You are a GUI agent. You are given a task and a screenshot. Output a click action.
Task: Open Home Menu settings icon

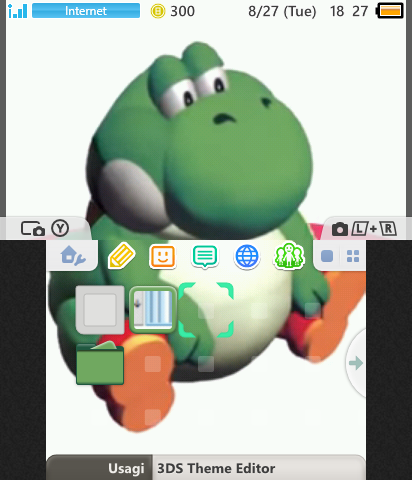pyautogui.click(x=73, y=256)
